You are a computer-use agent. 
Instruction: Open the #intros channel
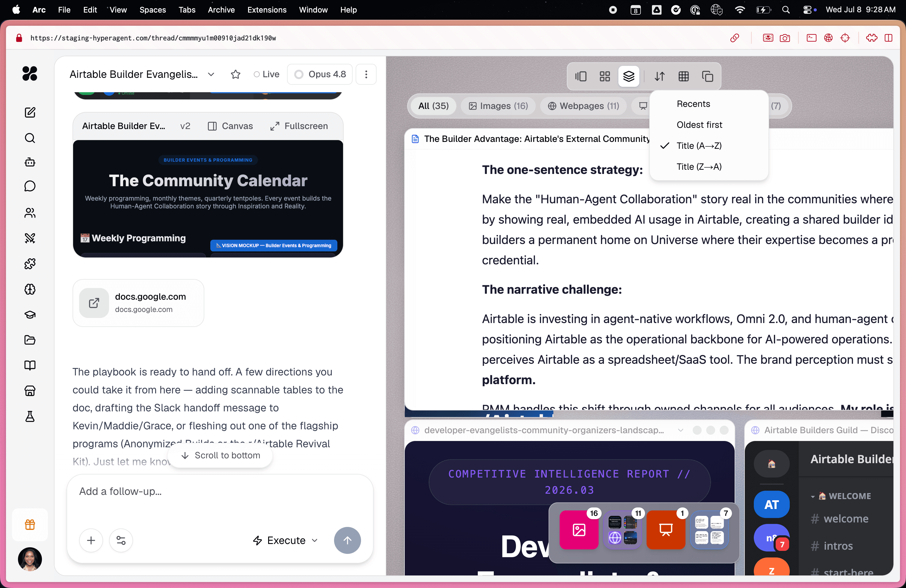[832, 546]
